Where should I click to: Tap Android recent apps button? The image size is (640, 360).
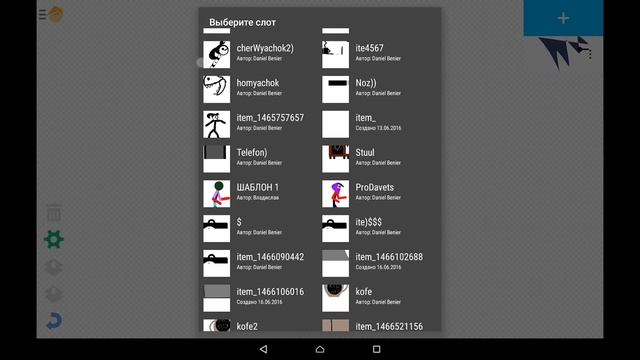click(376, 349)
